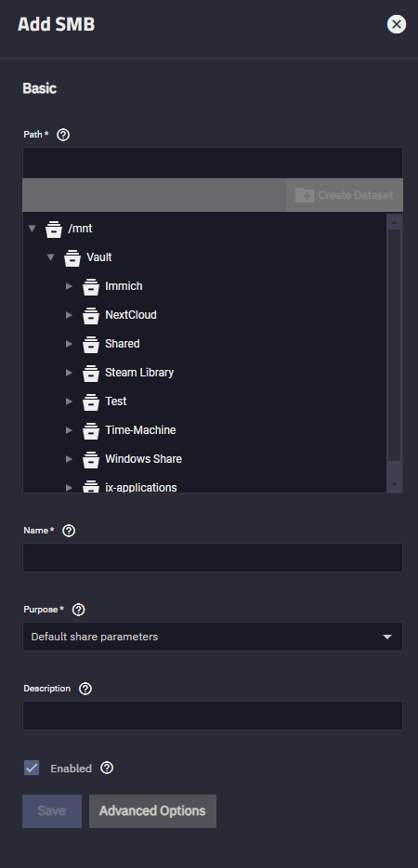View the Description help tooltip icon
Screen dimensions: 418x868
click(85, 689)
